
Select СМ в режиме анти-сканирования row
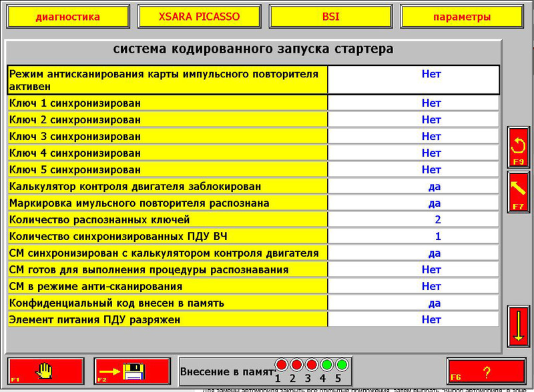tap(254, 286)
